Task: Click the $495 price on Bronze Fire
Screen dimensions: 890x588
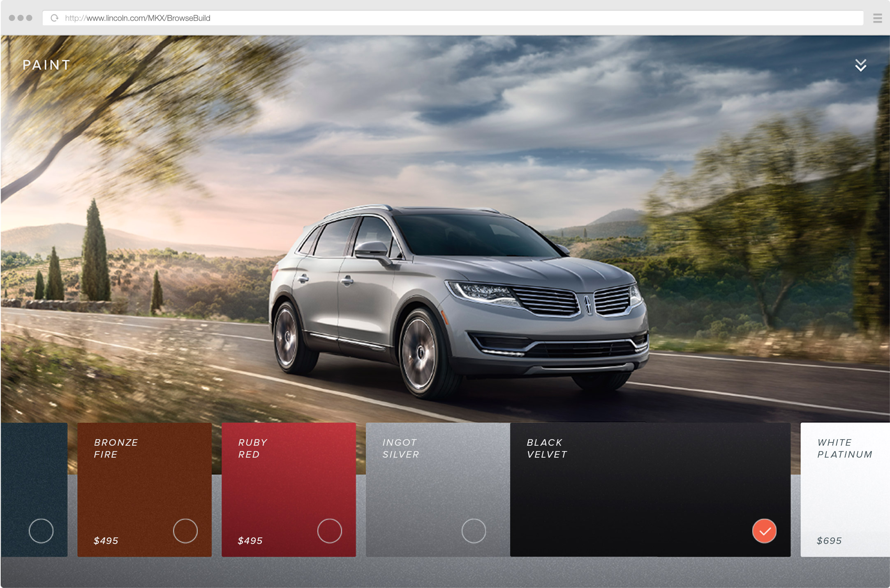Action: 106,541
